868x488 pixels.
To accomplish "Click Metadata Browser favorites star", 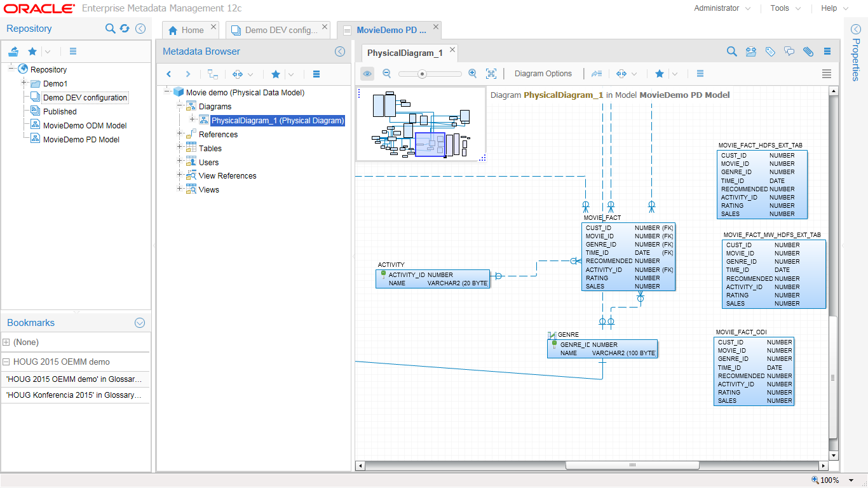I will [276, 74].
